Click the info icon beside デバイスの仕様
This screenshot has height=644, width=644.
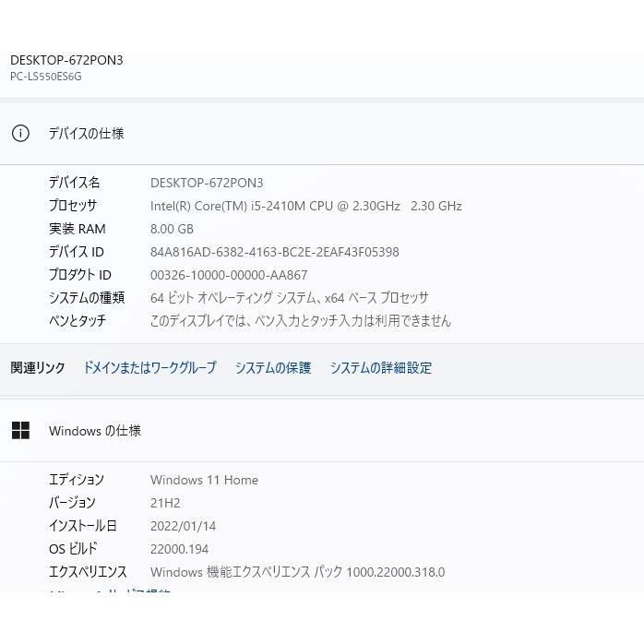click(x=20, y=133)
